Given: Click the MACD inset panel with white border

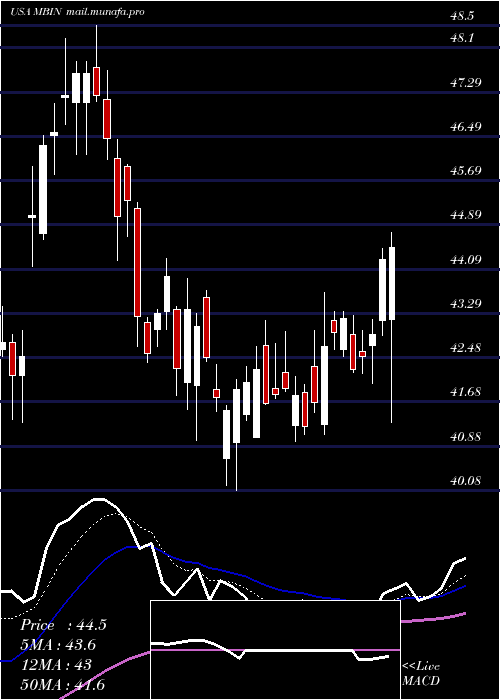Looking at the screenshot, I should 275,650.
